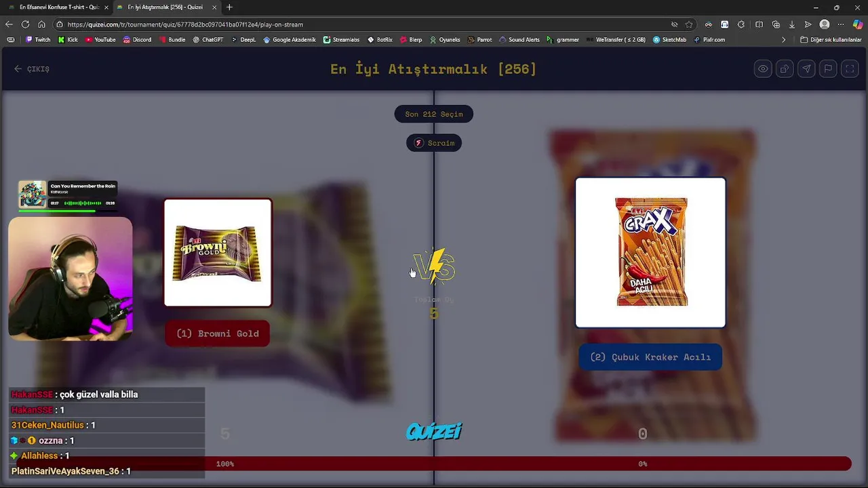Click the site info lock icon

pos(60,24)
